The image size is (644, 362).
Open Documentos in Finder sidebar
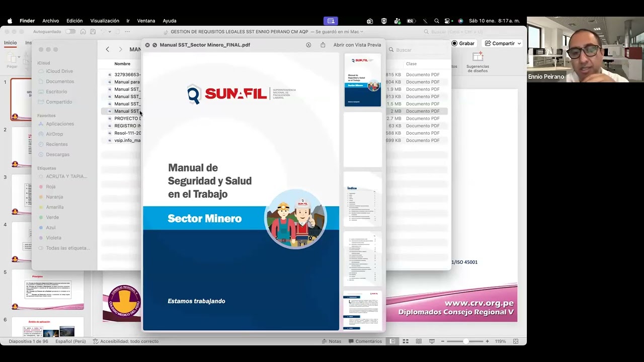pos(55,81)
